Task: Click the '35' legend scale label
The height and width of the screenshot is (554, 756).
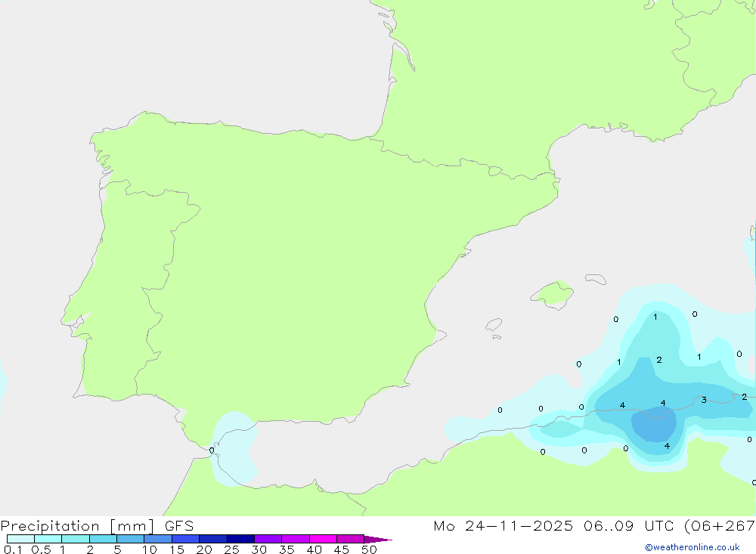Action: click(x=287, y=549)
